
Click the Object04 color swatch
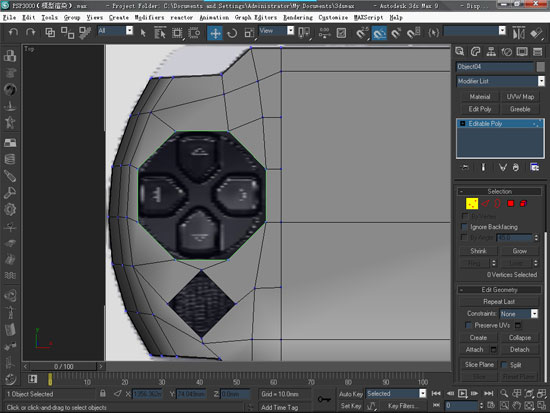pos(541,67)
